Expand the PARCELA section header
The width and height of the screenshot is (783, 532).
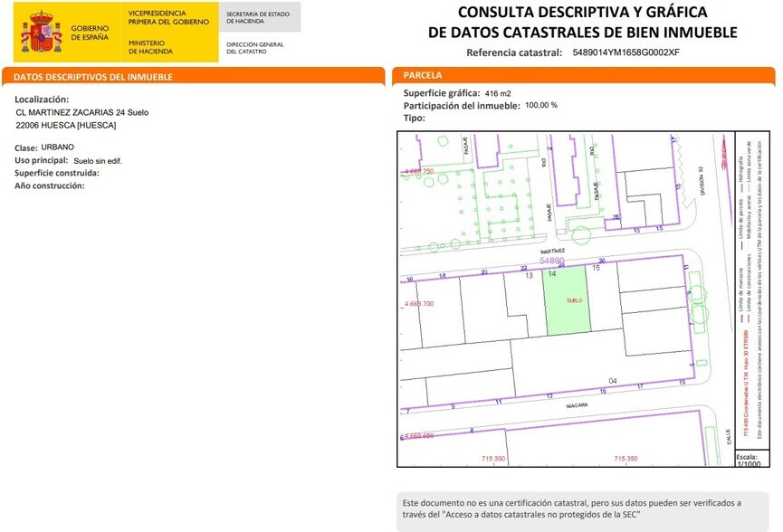416,74
